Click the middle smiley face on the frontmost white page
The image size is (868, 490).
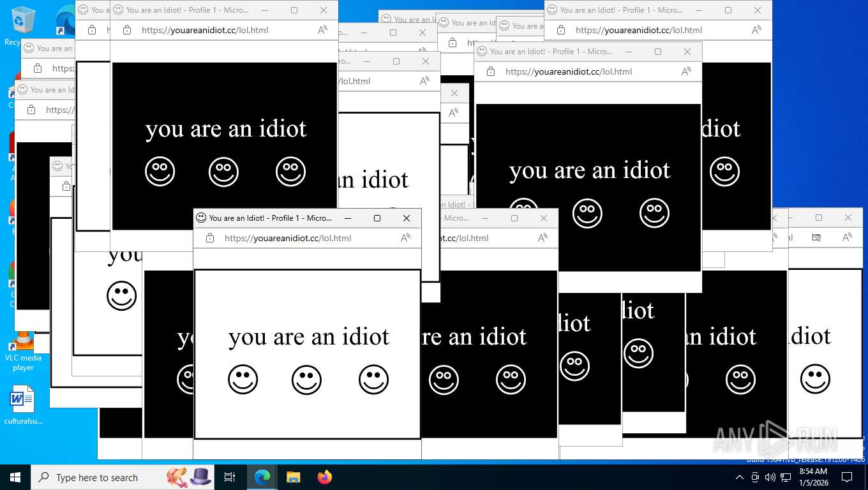[306, 379]
